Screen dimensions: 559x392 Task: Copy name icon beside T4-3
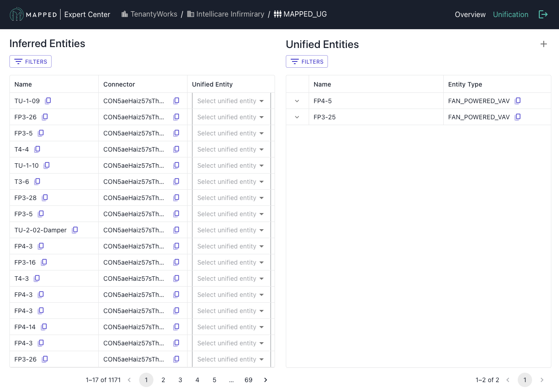click(x=37, y=279)
